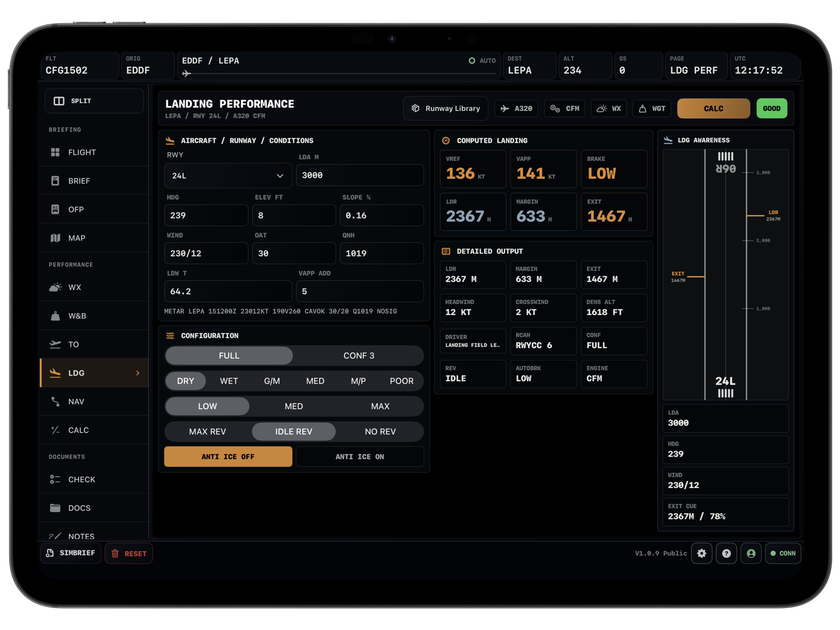Click the WX cloud icon in header
This screenshot has width=840, height=630.
click(x=602, y=109)
